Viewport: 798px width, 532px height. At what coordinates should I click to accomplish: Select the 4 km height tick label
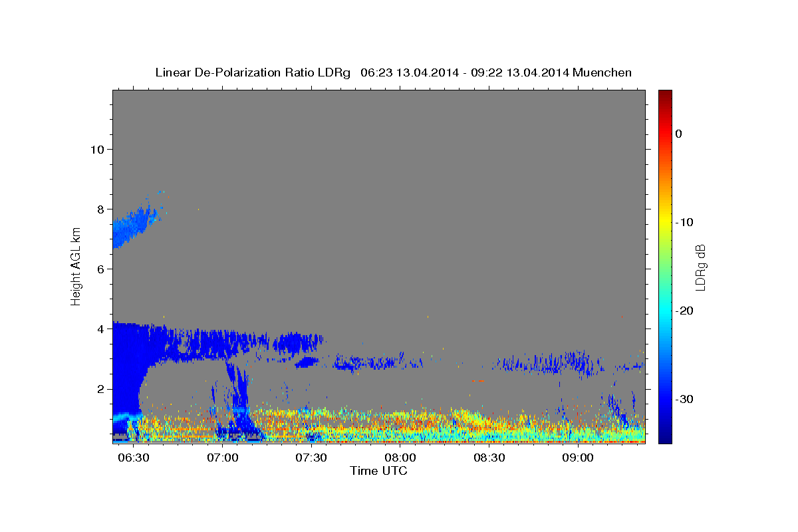[100, 329]
